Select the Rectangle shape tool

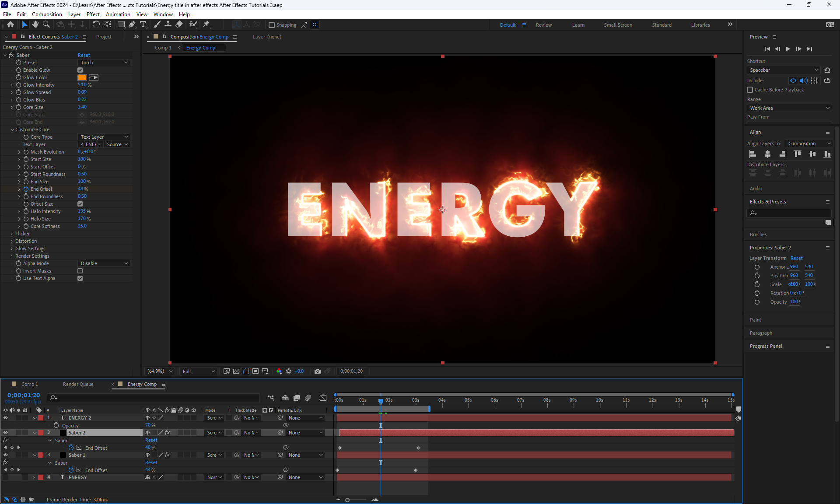tap(121, 24)
